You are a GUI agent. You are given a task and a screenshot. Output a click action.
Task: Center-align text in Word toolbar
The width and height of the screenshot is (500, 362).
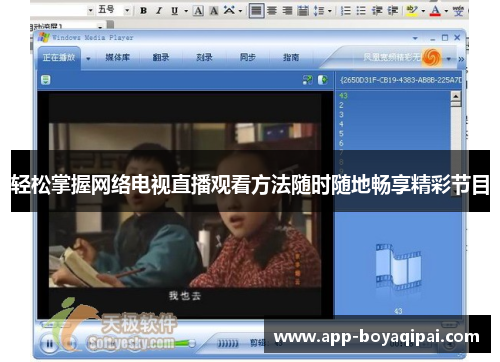tap(272, 11)
